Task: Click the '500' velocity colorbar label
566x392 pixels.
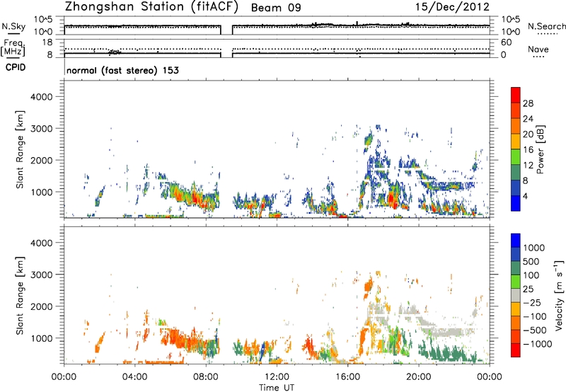Action: pyautogui.click(x=531, y=261)
